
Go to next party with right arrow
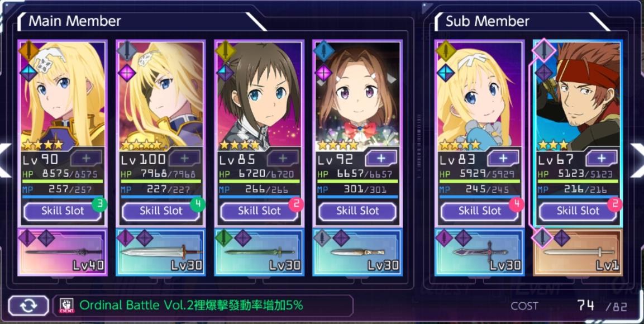(637, 160)
